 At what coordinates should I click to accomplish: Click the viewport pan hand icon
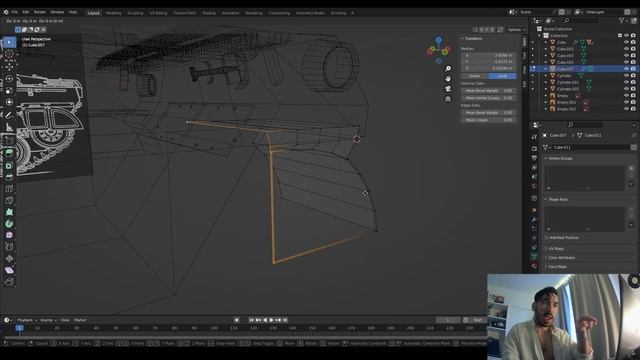click(448, 79)
